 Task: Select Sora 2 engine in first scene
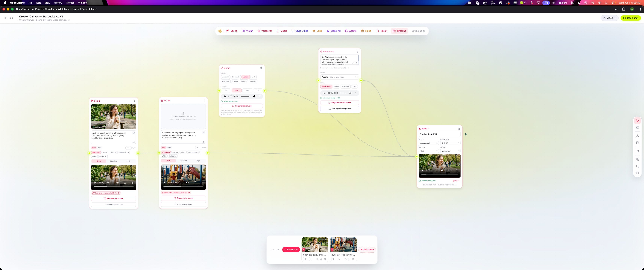point(113,153)
